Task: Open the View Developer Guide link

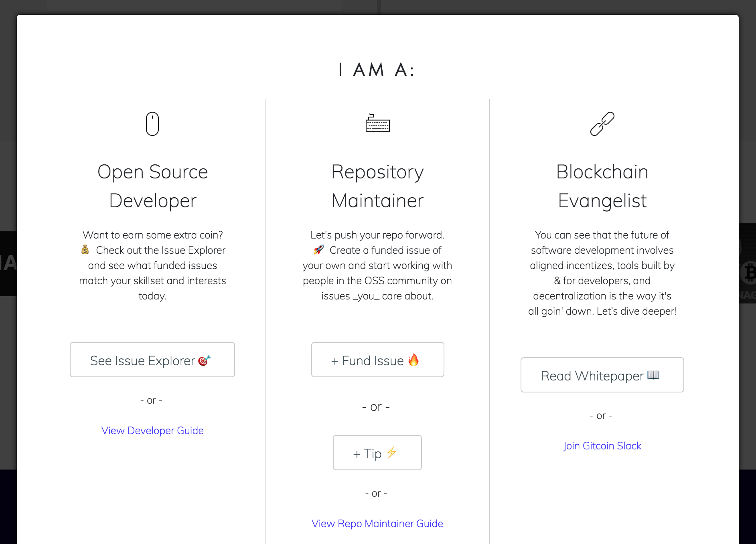Action: (152, 431)
